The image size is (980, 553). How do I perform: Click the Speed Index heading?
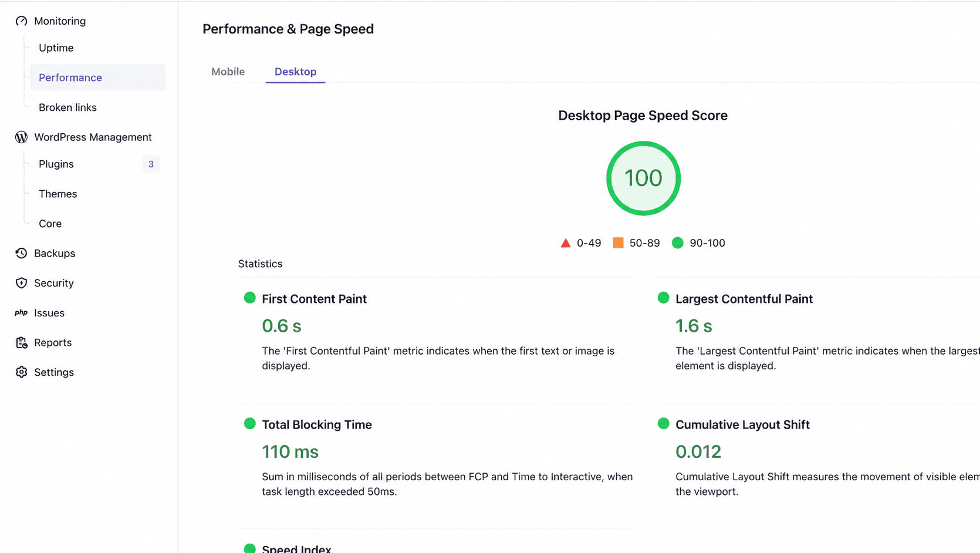[296, 548]
